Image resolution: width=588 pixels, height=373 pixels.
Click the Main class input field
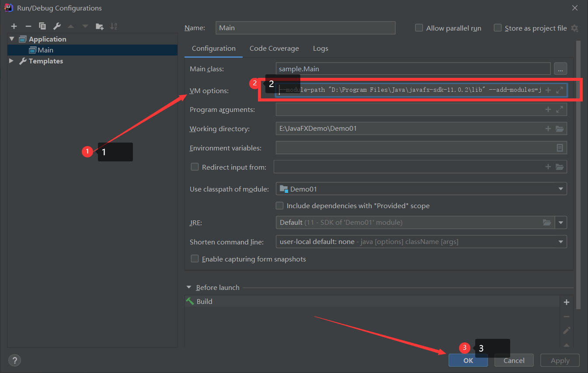point(413,69)
